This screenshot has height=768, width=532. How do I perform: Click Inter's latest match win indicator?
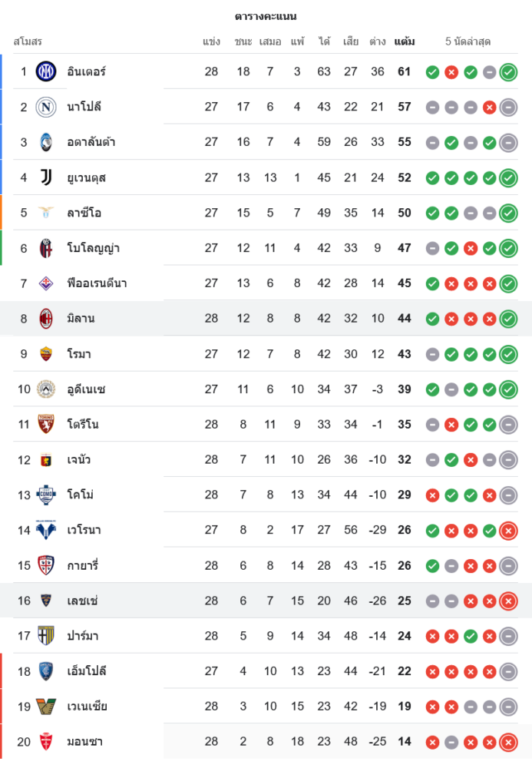(x=508, y=73)
